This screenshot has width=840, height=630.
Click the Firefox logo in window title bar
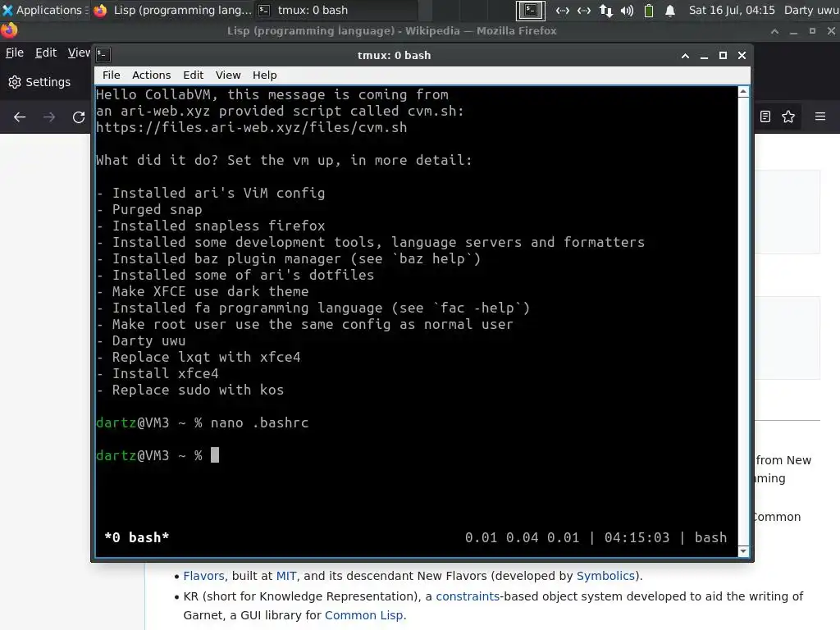(x=9, y=30)
